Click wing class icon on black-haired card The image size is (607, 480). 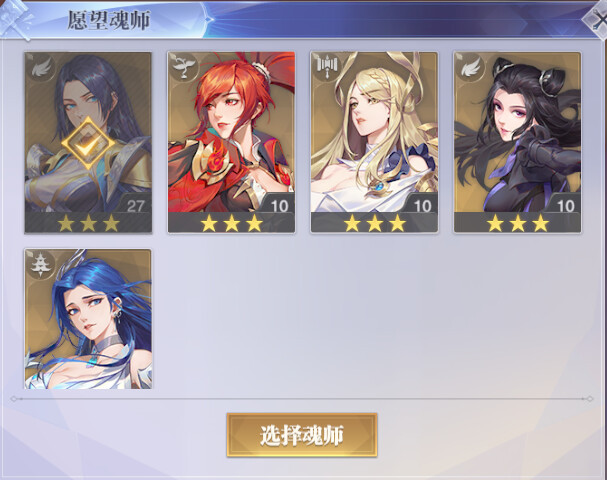[x=471, y=67]
